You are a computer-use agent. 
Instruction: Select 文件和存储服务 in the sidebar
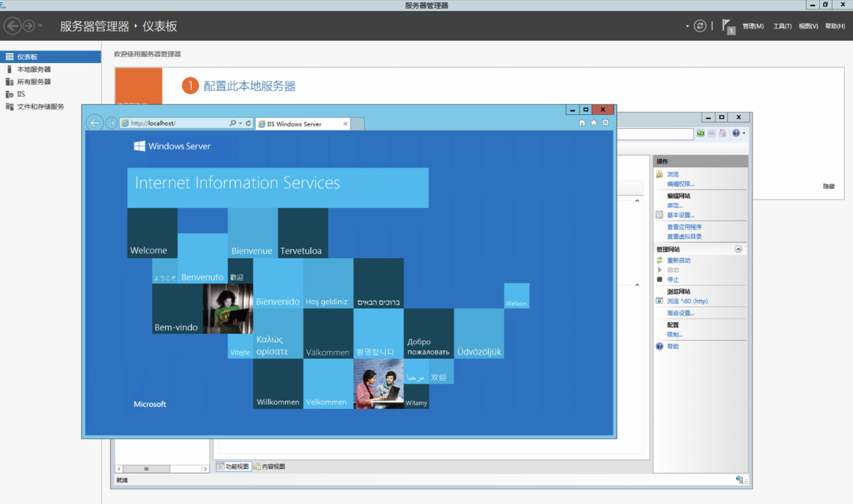(50, 107)
